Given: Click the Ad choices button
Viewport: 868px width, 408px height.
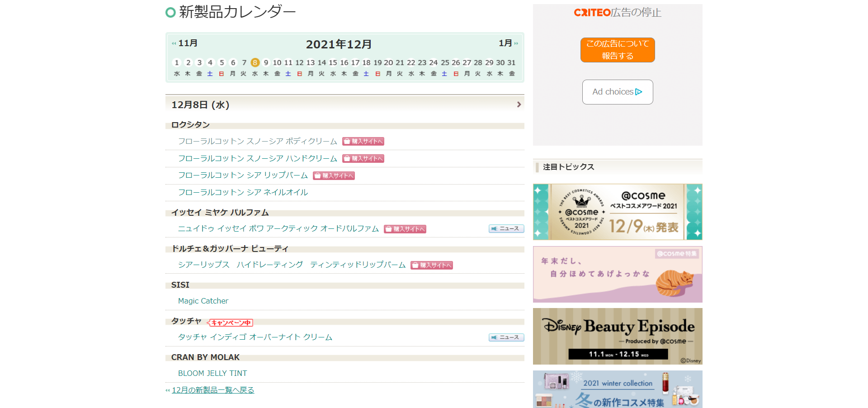Looking at the screenshot, I should pos(618,92).
